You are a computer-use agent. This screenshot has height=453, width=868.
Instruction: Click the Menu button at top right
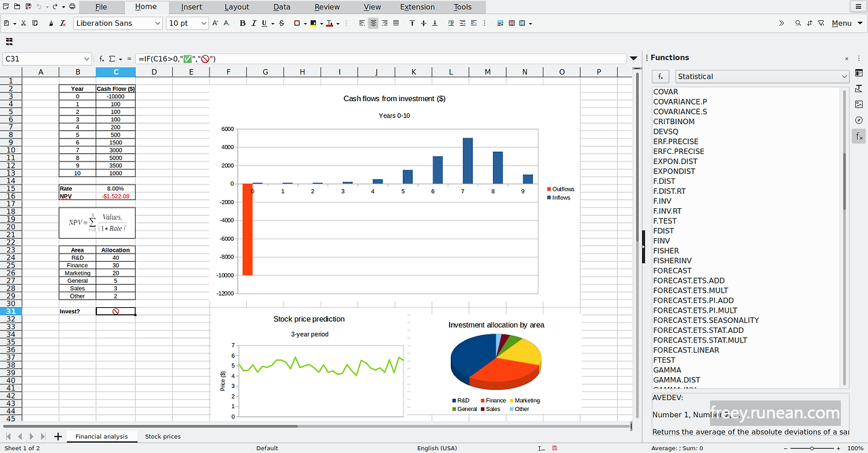coord(842,22)
